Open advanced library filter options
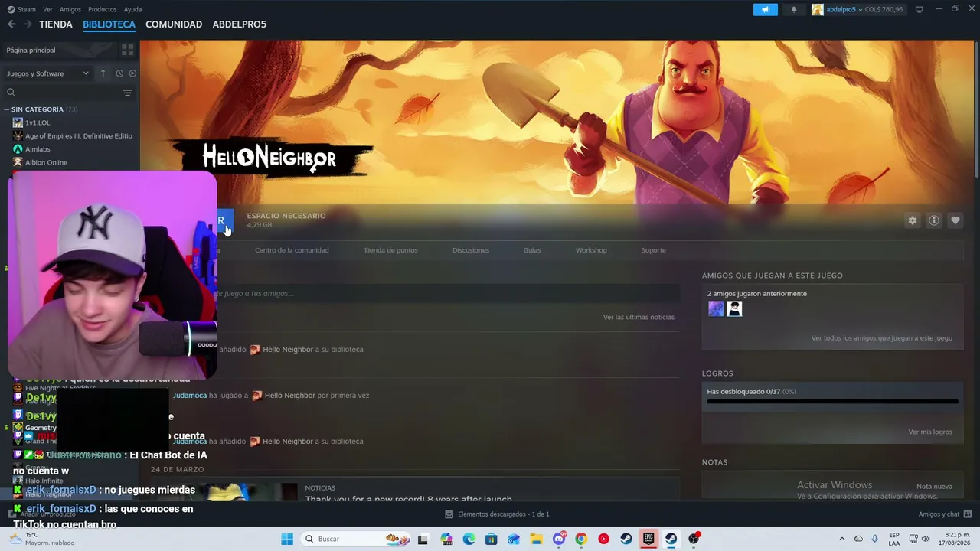The height and width of the screenshot is (551, 980). coord(127,93)
